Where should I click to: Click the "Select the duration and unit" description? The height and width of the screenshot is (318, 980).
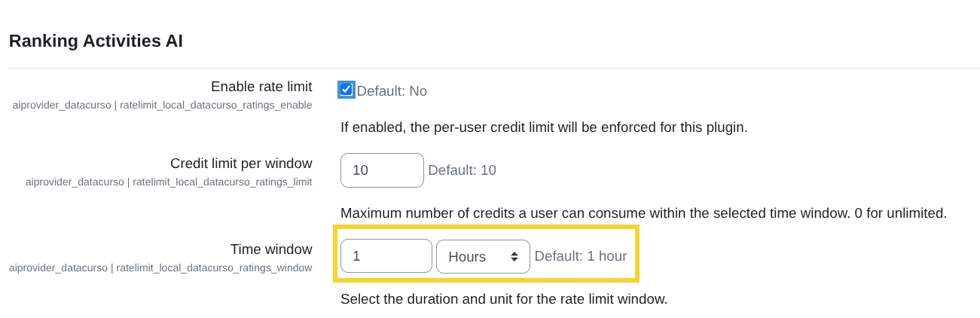pyautogui.click(x=503, y=299)
